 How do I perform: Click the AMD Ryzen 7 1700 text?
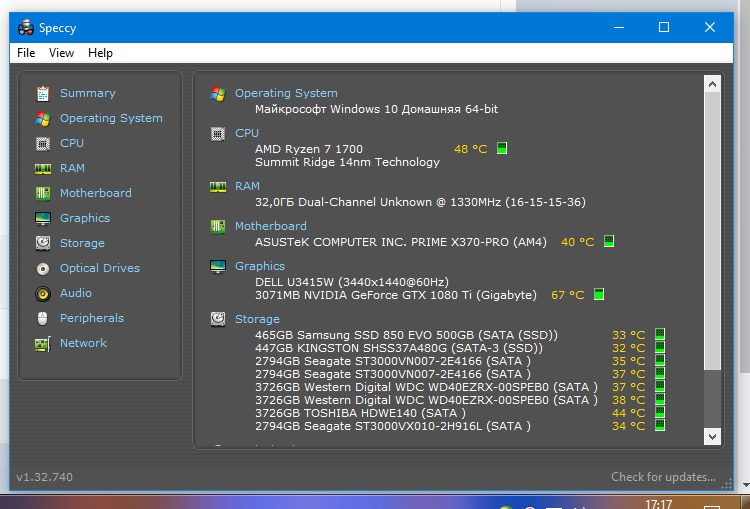point(309,149)
